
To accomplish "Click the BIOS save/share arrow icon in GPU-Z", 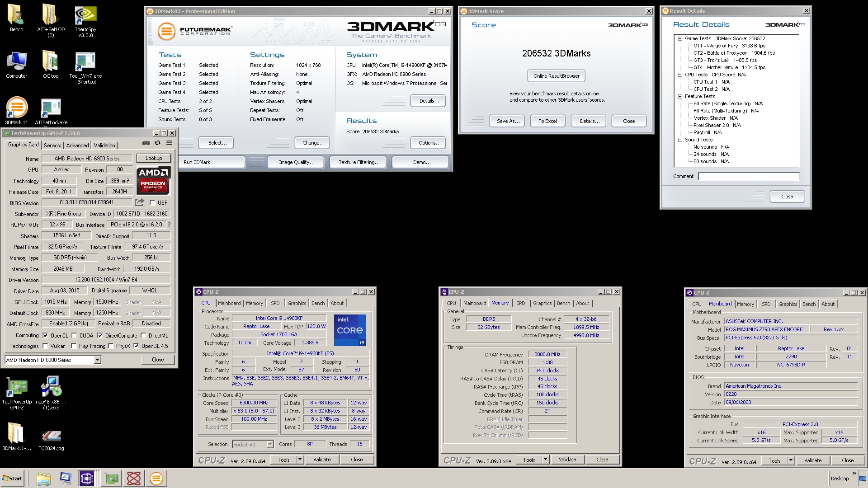I will pyautogui.click(x=139, y=202).
